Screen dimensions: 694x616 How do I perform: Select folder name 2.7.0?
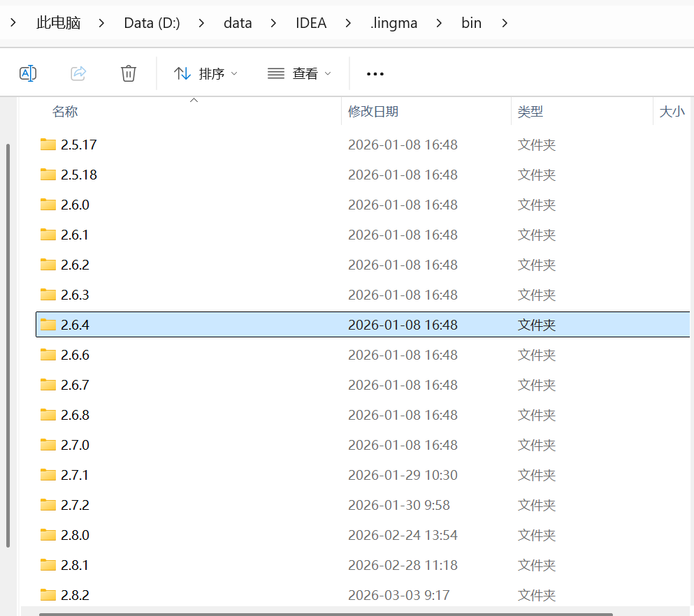(x=75, y=445)
